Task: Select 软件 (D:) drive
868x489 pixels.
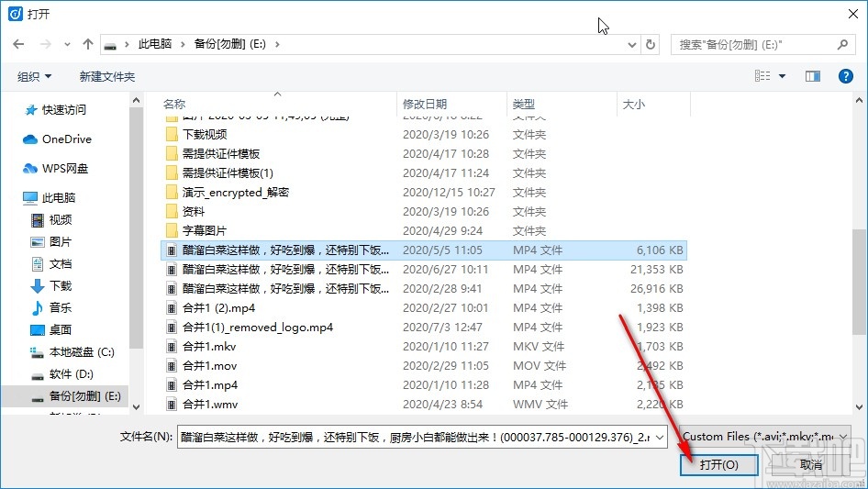Action: 62,374
